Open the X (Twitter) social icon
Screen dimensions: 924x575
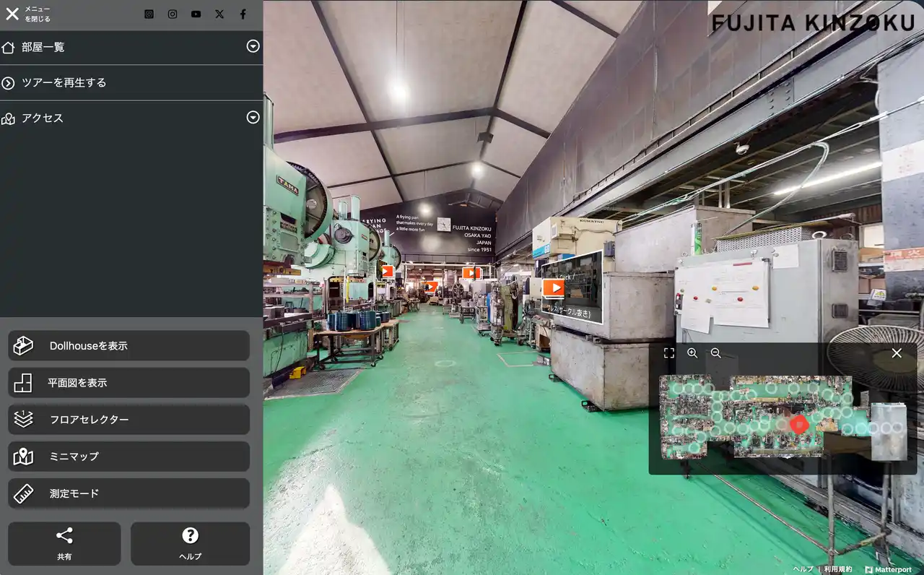(x=219, y=14)
